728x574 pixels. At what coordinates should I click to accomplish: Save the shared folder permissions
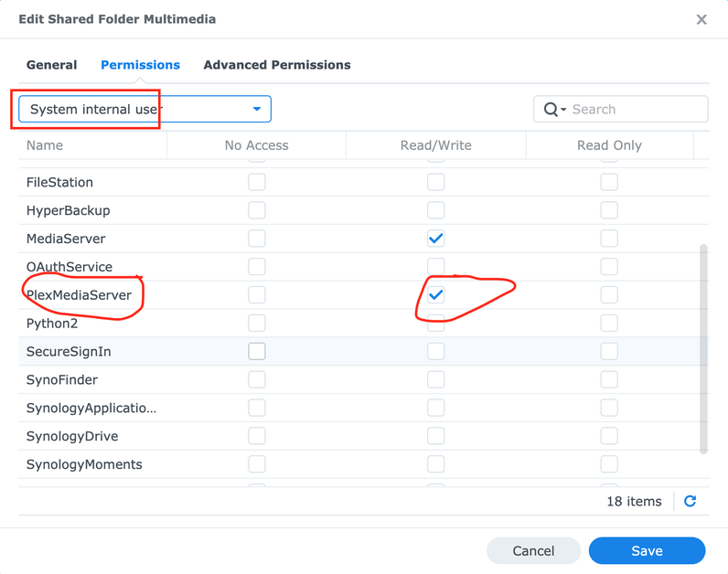(x=647, y=550)
